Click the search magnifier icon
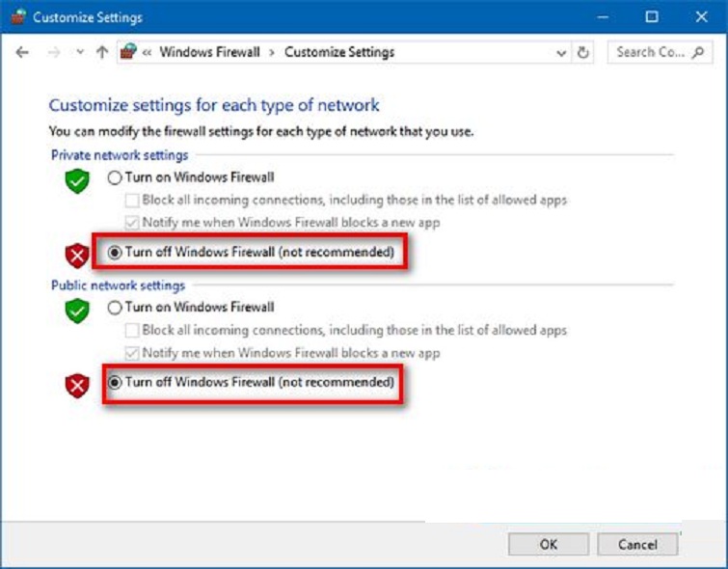This screenshot has width=728, height=569. pos(698,53)
